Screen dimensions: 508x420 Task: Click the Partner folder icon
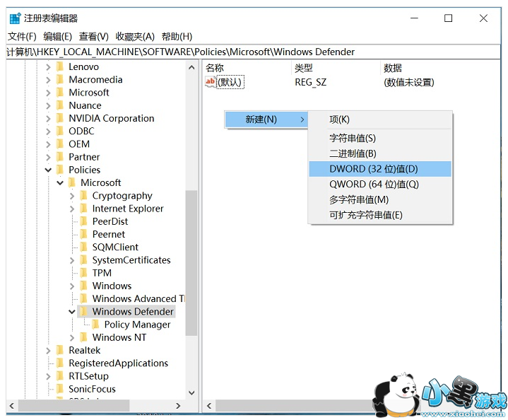tap(60, 157)
